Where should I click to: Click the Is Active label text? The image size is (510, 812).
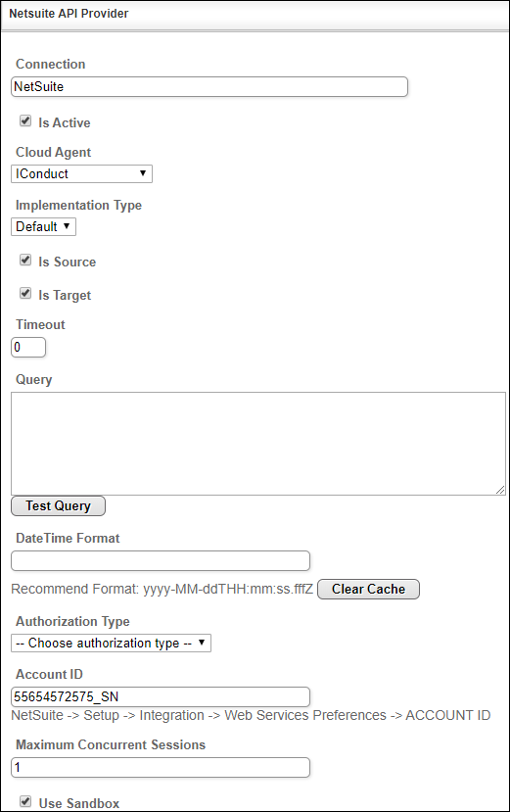[x=65, y=122]
